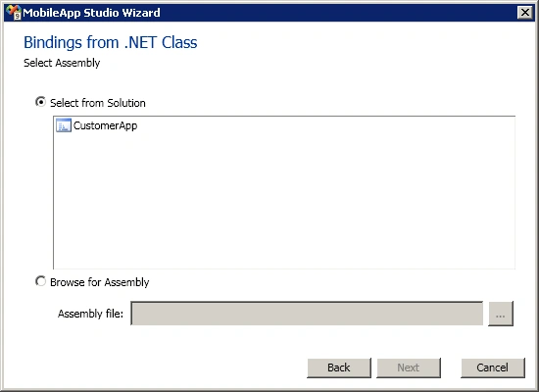The image size is (539, 392).
Task: Choose the Browse for Assembly radio button
Action: [x=40, y=281]
